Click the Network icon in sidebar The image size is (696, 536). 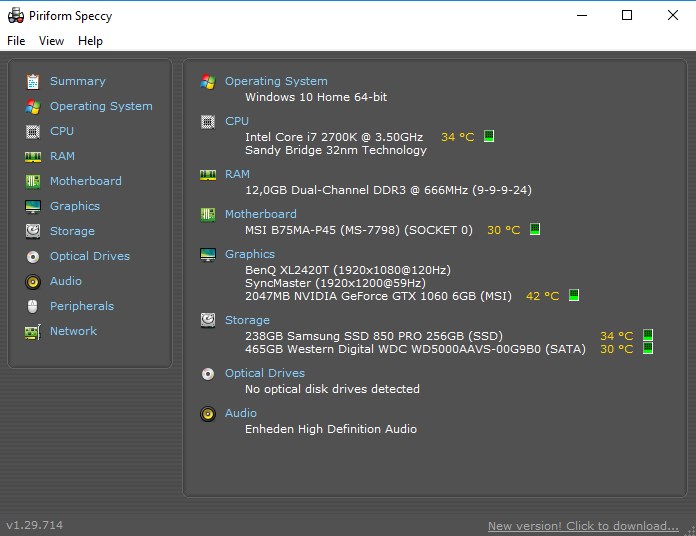click(33, 331)
